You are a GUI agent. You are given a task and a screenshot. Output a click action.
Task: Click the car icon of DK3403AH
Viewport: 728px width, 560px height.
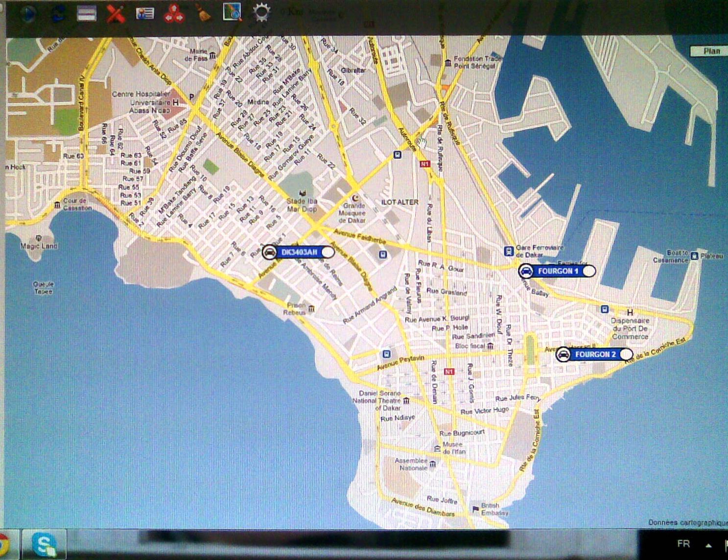[269, 252]
